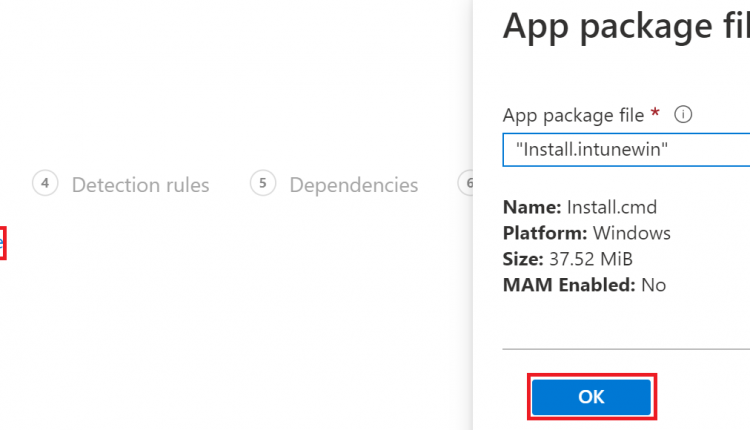Viewport: 750px width, 430px height.
Task: Click the "Install.intunewin" file input field
Action: click(x=626, y=148)
